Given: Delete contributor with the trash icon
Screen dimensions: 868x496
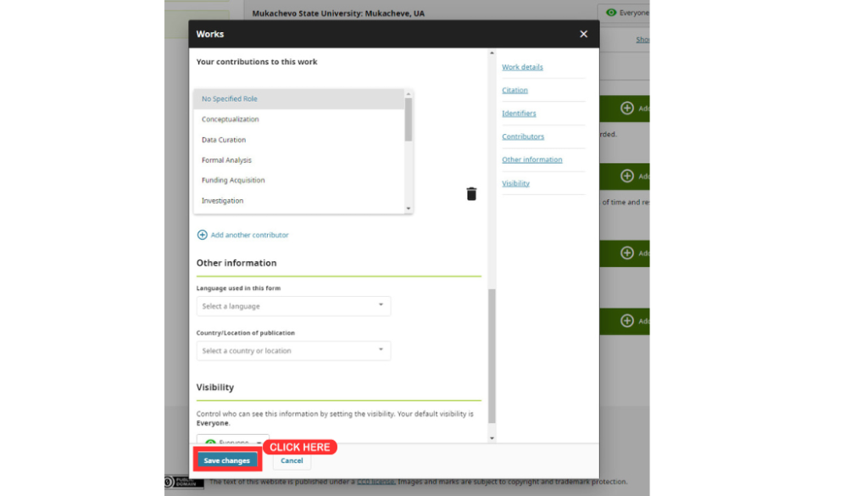Looking at the screenshot, I should coord(471,194).
